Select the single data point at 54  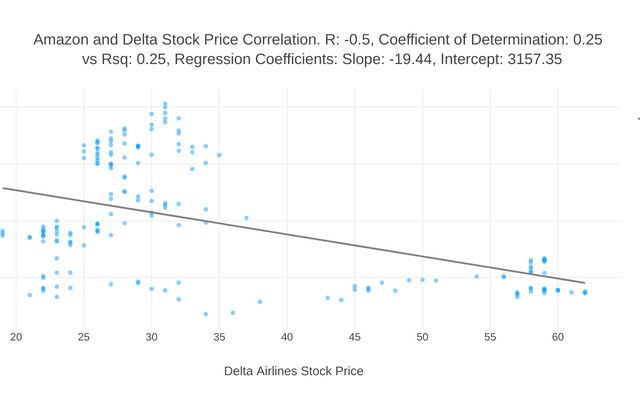tap(477, 276)
